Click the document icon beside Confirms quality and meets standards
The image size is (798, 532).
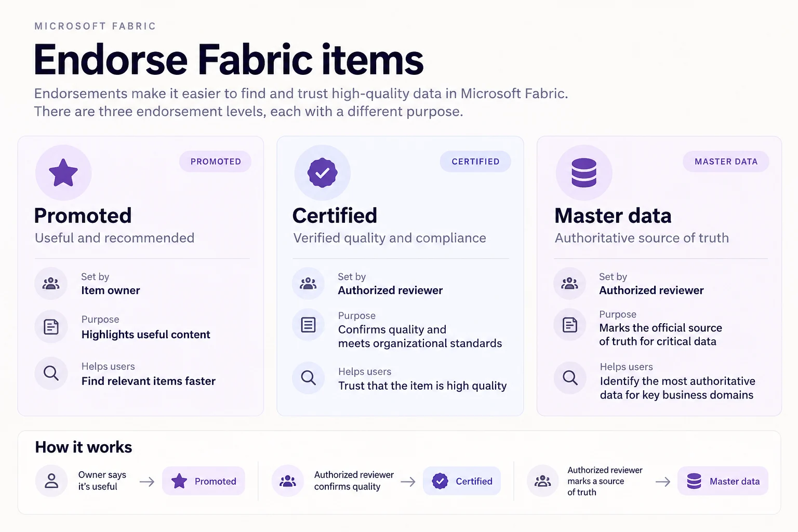tap(308, 325)
